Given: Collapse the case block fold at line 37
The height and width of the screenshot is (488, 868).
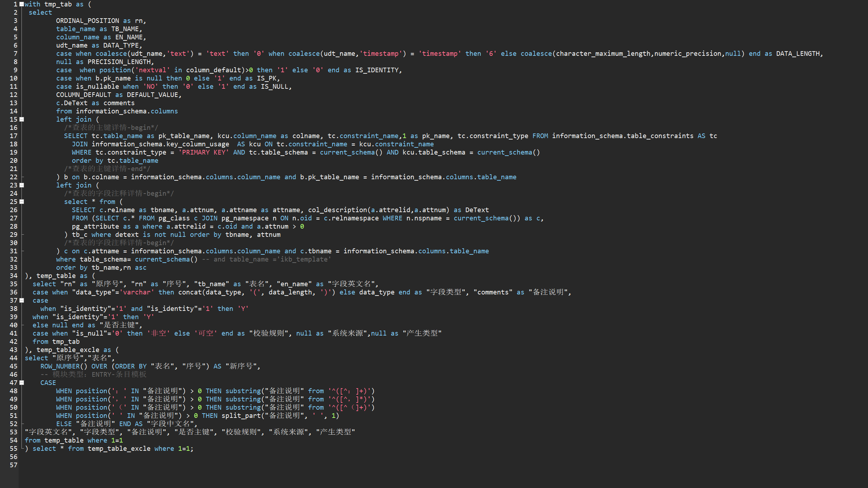Looking at the screenshot, I should (x=21, y=301).
